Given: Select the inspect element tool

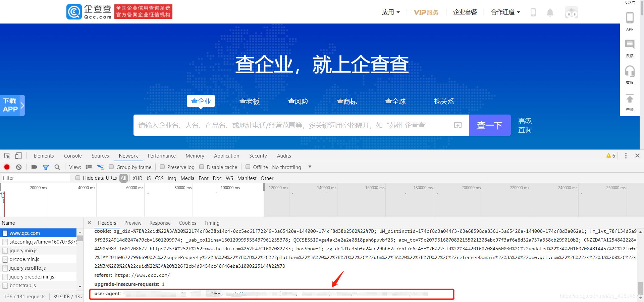Looking at the screenshot, I should [x=7, y=156].
